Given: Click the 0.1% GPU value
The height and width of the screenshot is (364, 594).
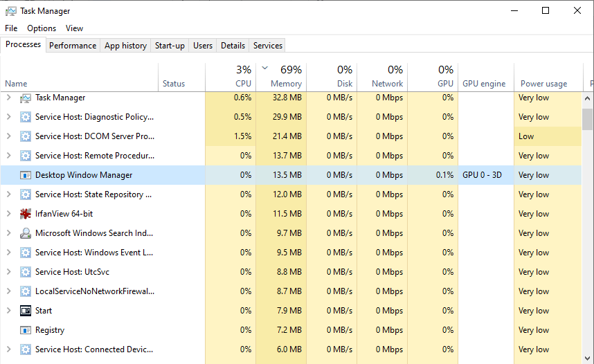Looking at the screenshot, I should click(444, 175).
